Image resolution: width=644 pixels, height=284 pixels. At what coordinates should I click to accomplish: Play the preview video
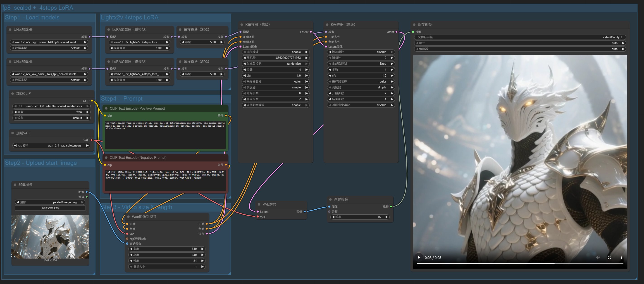tap(419, 258)
